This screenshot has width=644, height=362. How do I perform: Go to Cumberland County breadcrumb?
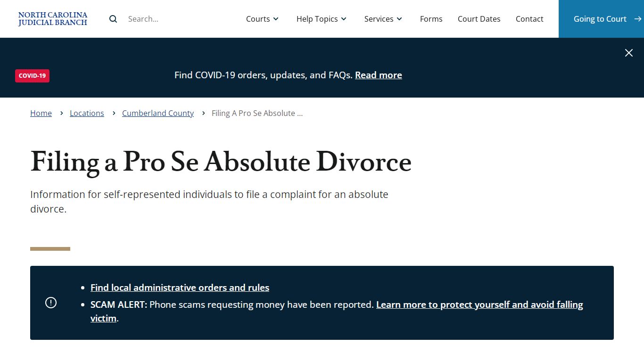(158, 113)
